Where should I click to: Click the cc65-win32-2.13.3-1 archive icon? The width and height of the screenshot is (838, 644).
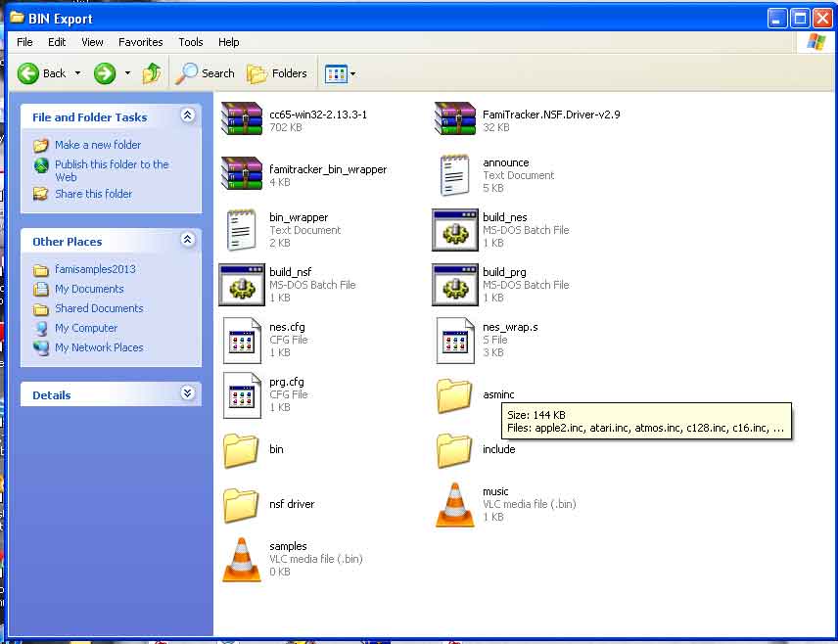click(x=242, y=119)
